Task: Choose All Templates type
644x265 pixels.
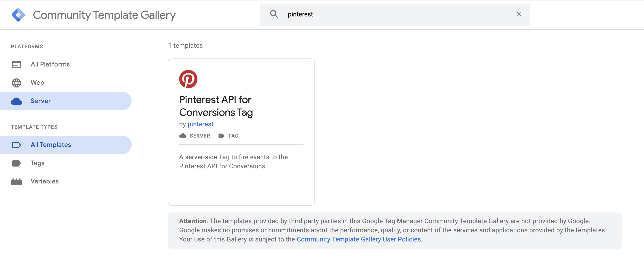Action: click(66, 145)
